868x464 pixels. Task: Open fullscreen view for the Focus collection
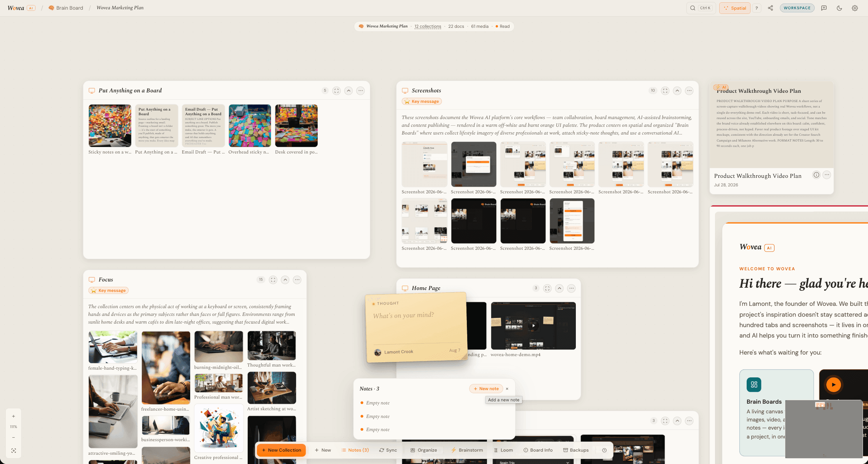(273, 280)
